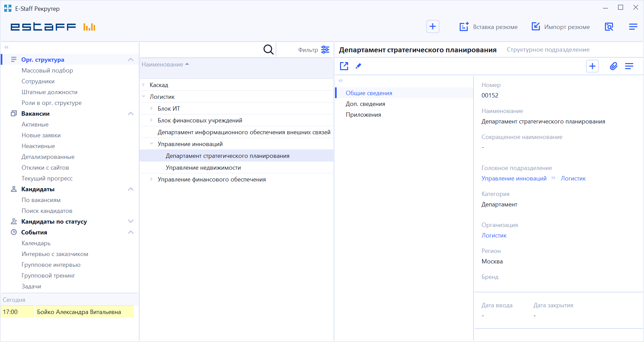Select Департамент информационного обеспечения внешних связей row
Screen dimensions: 644x342
(237, 132)
